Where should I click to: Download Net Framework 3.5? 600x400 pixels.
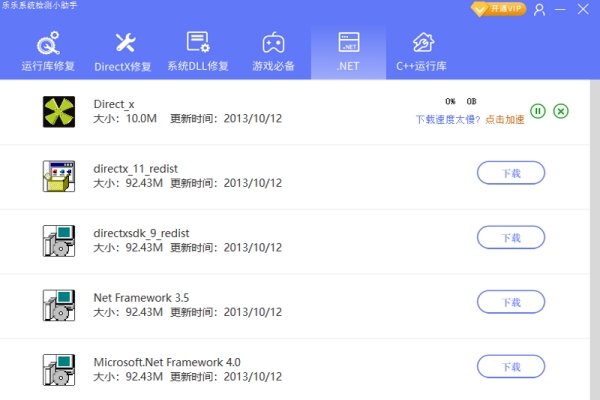coord(510,301)
